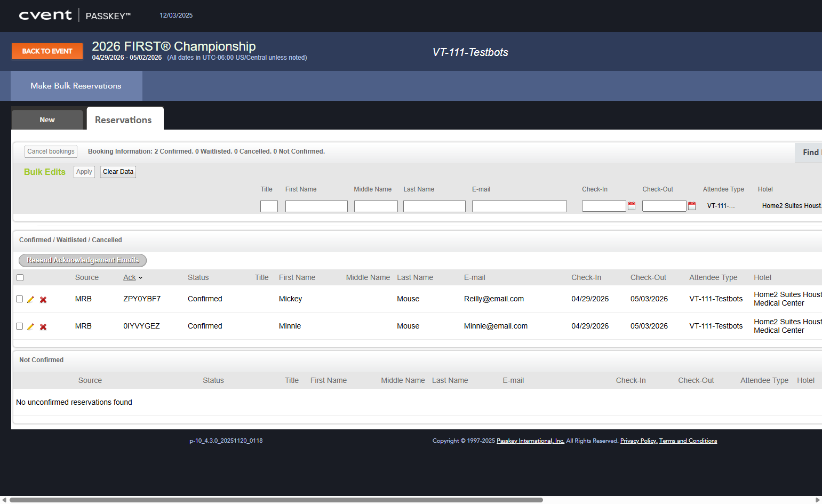Cancel Minnie Mouse reservation red X
The width and height of the screenshot is (822, 504).
click(x=43, y=327)
